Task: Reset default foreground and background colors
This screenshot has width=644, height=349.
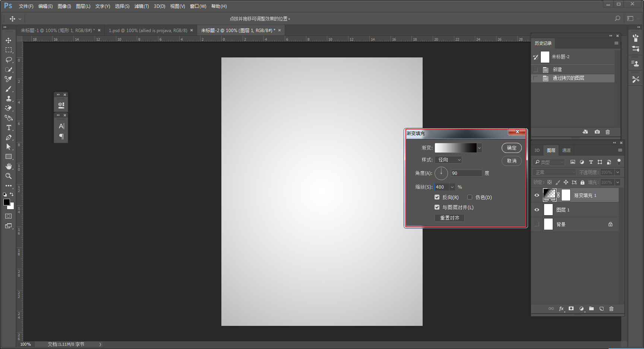Action: pyautogui.click(x=5, y=195)
